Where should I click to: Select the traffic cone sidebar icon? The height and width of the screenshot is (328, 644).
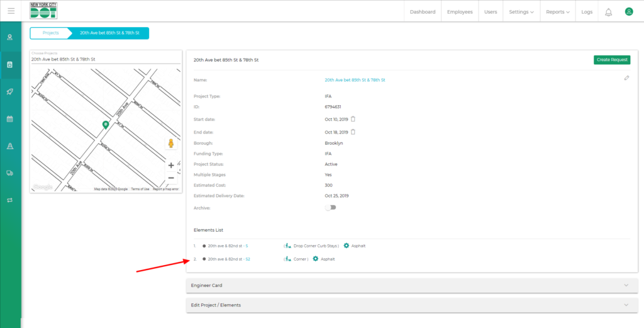point(10,145)
